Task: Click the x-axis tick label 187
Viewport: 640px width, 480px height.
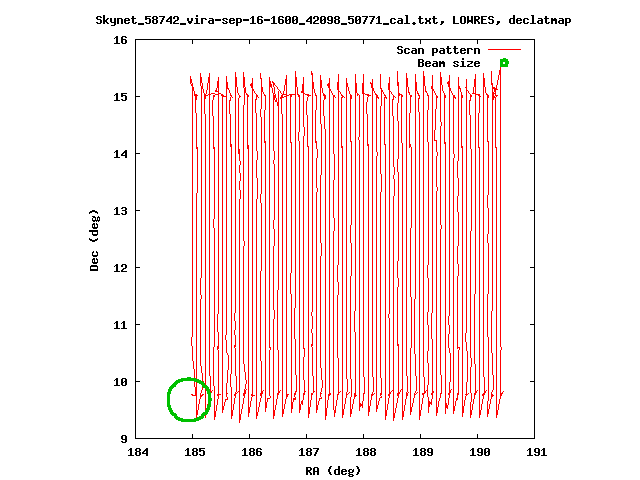Action: [309, 452]
